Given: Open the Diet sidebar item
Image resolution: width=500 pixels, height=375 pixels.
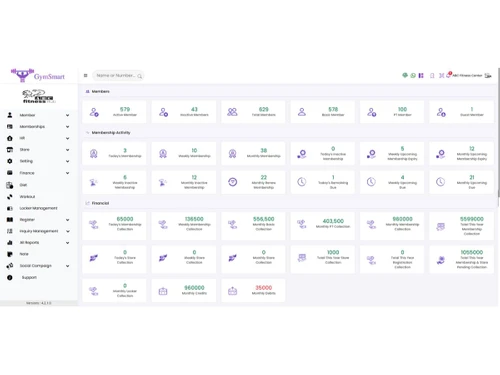Looking at the screenshot, I should [x=38, y=185].
